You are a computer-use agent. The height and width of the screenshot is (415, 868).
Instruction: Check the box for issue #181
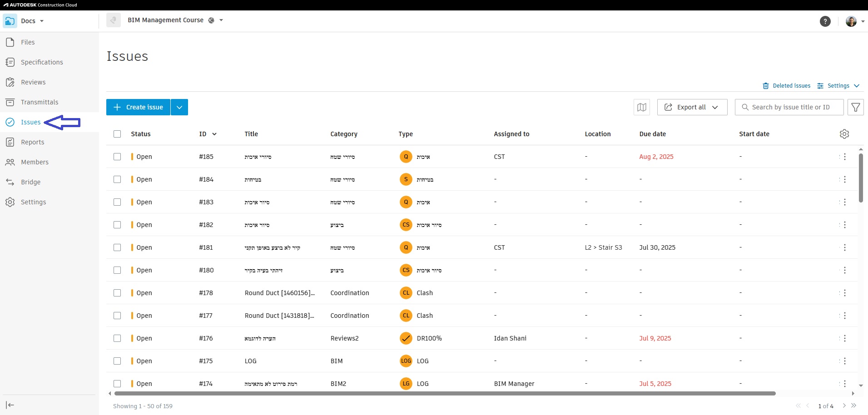117,247
